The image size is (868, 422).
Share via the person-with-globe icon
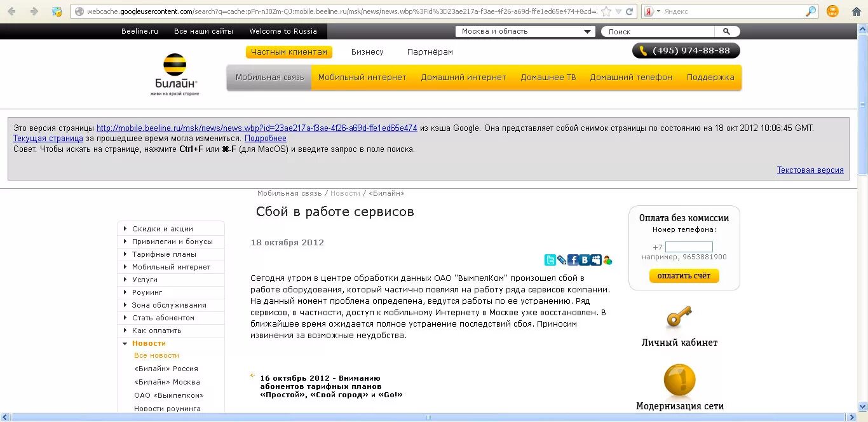(x=607, y=260)
